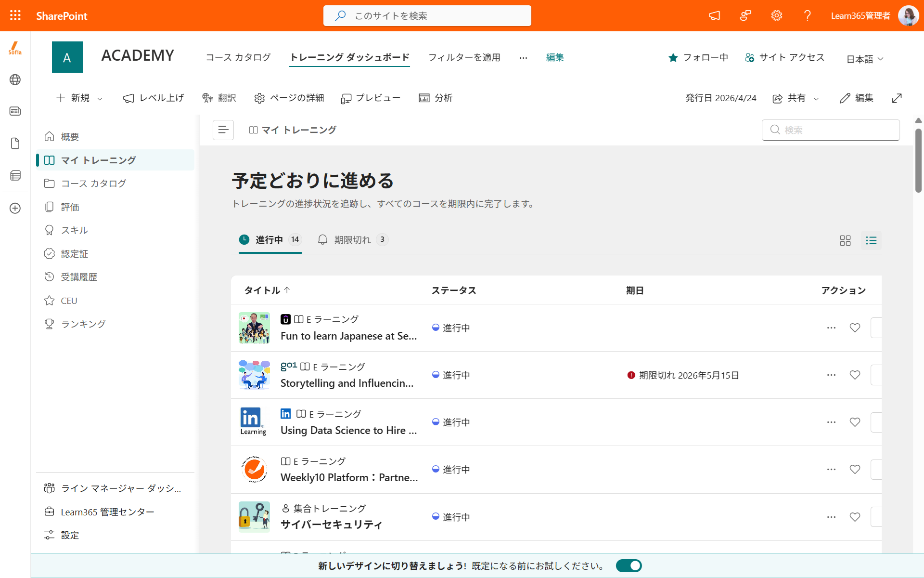Open トレーニング ダッシュボード in top navigation
The height and width of the screenshot is (578, 924).
pos(349,58)
